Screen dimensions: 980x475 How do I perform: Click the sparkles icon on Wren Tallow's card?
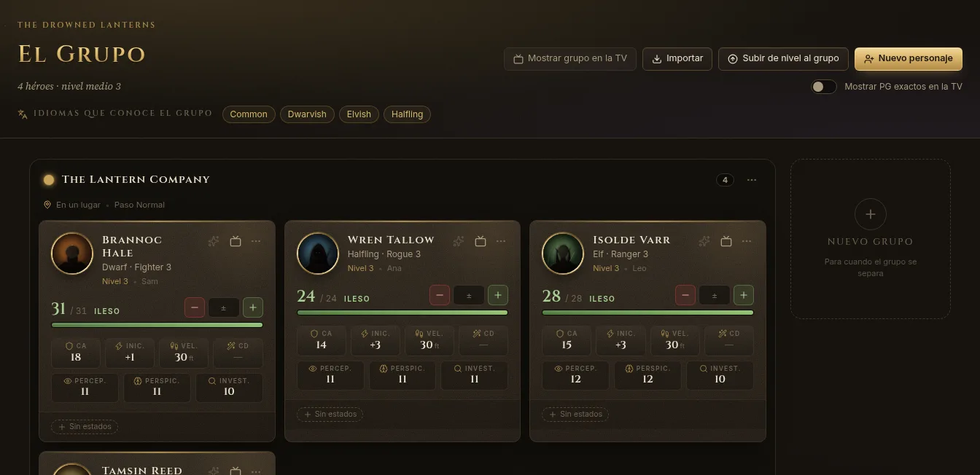click(x=459, y=241)
